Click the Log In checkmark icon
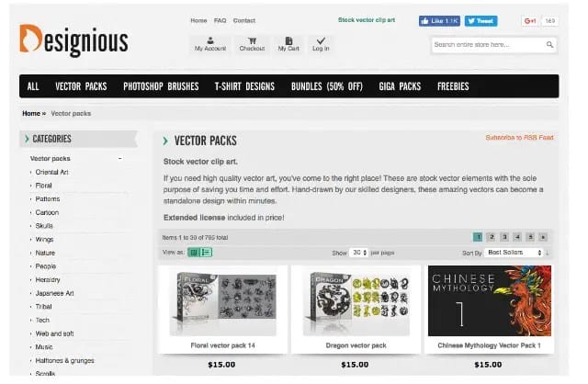This screenshot has height=384, width=588. tap(321, 40)
